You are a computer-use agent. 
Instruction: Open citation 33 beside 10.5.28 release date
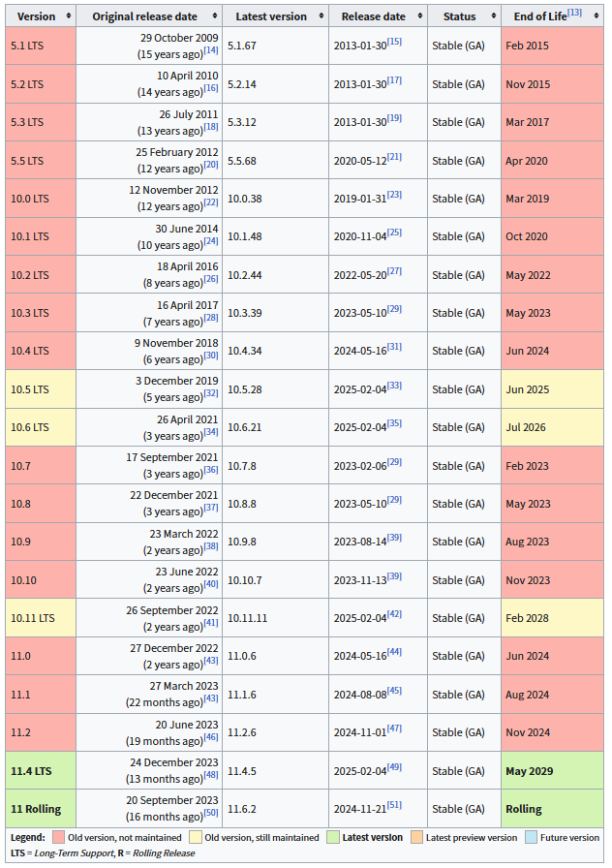[x=394, y=386]
